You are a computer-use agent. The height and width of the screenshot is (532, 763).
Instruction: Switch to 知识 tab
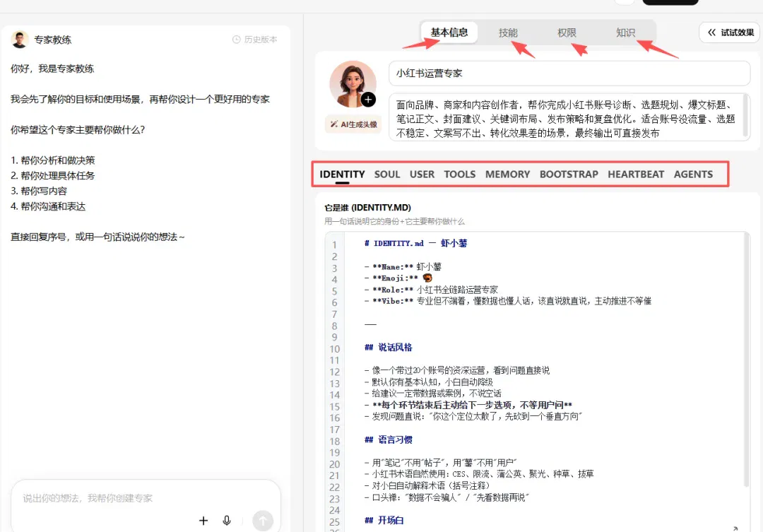(x=626, y=32)
